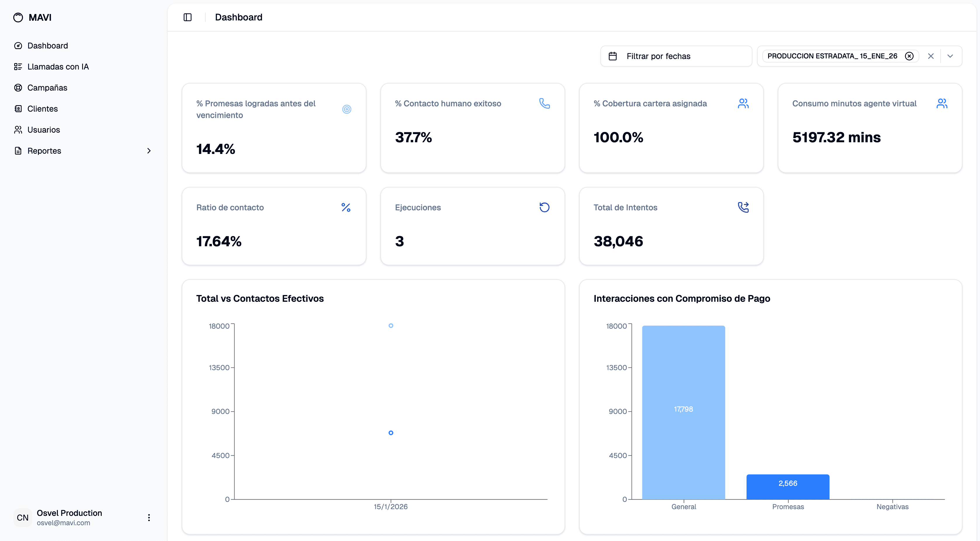Screen dimensions: 980x541
Task: Clear all selected campaigns with X
Action: 931,56
